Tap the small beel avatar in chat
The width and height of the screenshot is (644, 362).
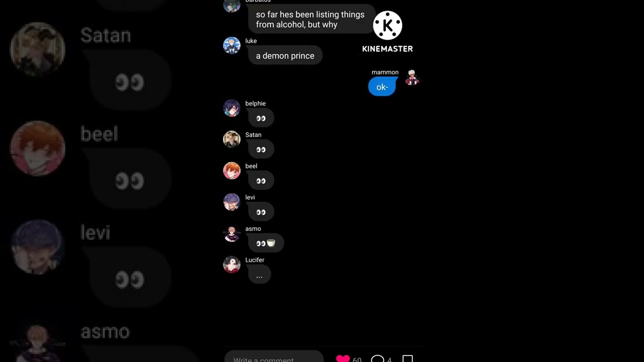[x=231, y=170]
